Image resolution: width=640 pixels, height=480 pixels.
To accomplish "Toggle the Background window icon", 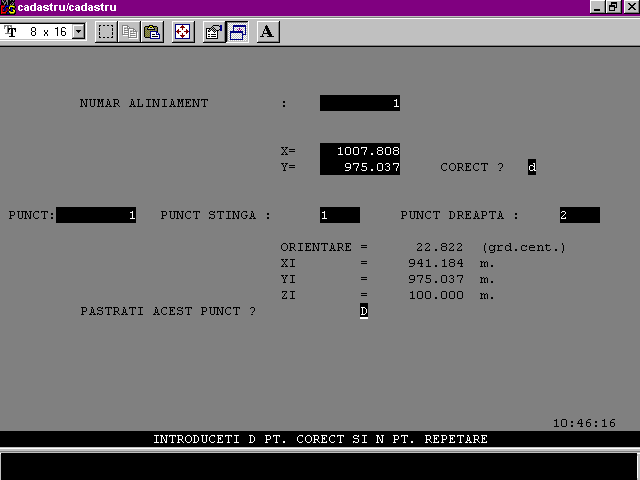I will pos(237,32).
